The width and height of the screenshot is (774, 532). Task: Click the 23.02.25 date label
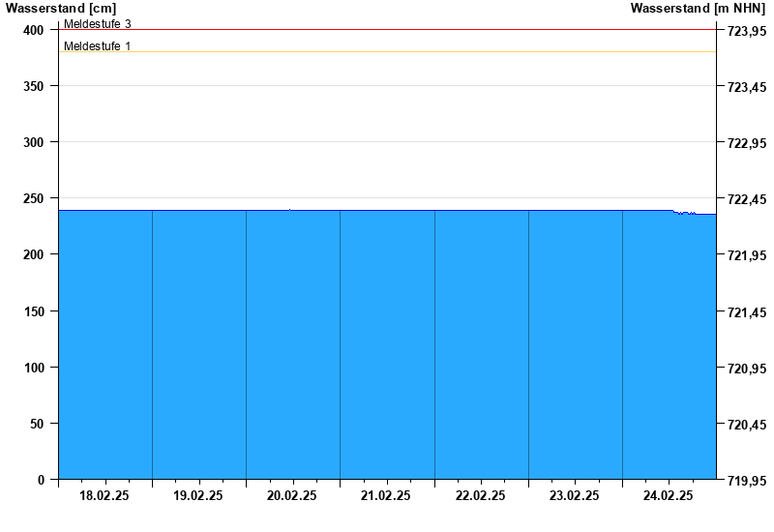[x=575, y=495]
